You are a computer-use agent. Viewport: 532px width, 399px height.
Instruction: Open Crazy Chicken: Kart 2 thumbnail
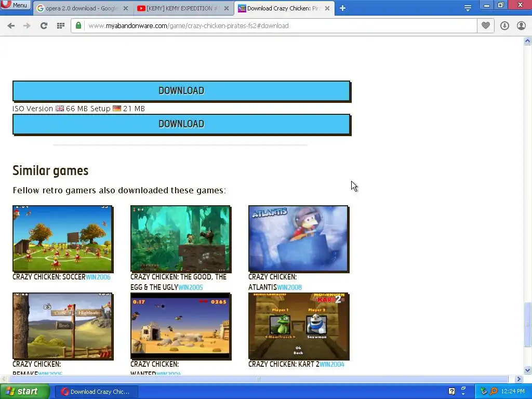pyautogui.click(x=299, y=326)
